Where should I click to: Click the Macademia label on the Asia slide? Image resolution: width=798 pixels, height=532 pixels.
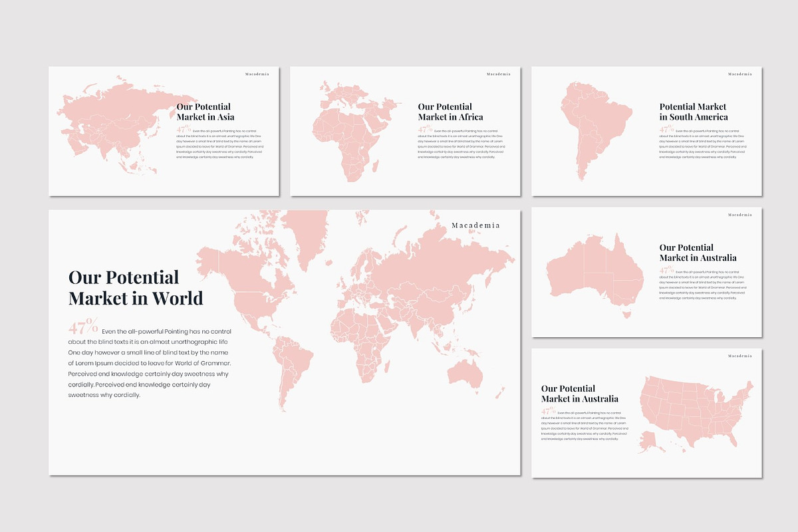(x=257, y=74)
